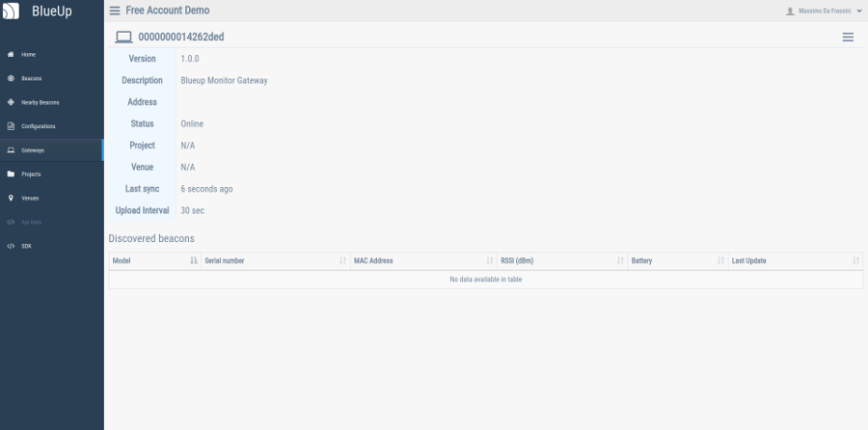Open the gateway options menu icon at right

pyautogui.click(x=848, y=37)
